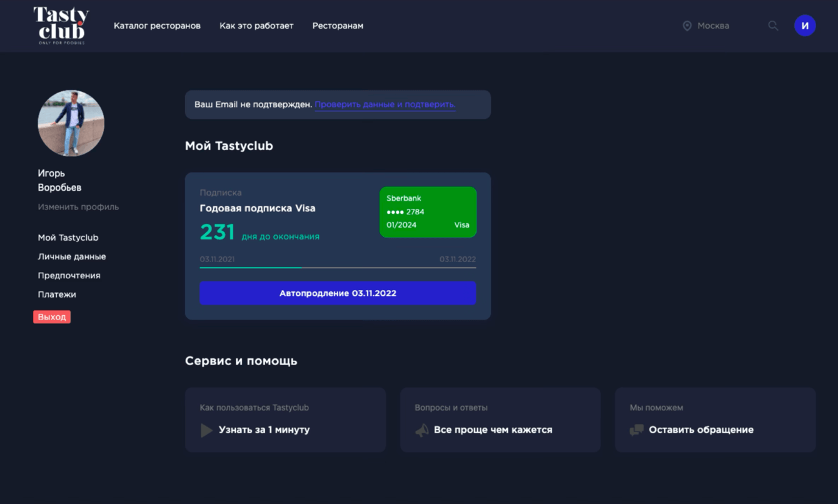Click the Tasty club logo
Viewport: 838px width, 504px height.
[x=61, y=26]
